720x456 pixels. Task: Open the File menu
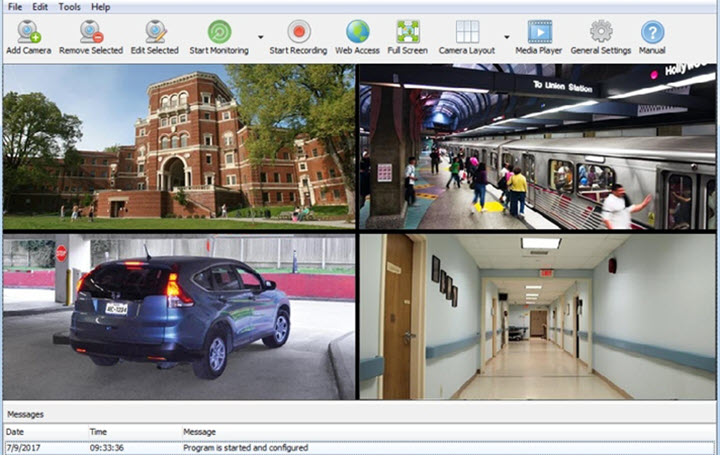pos(15,7)
